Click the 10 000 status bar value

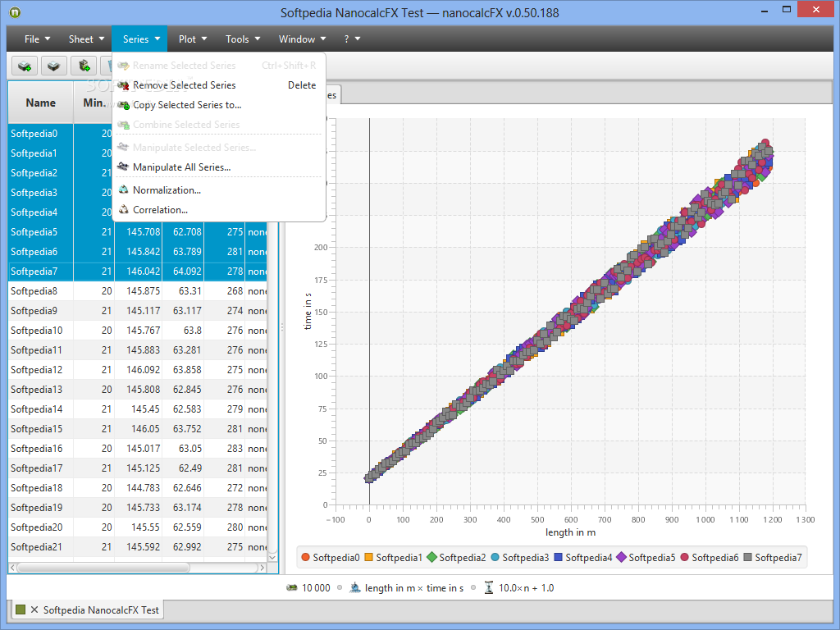316,588
